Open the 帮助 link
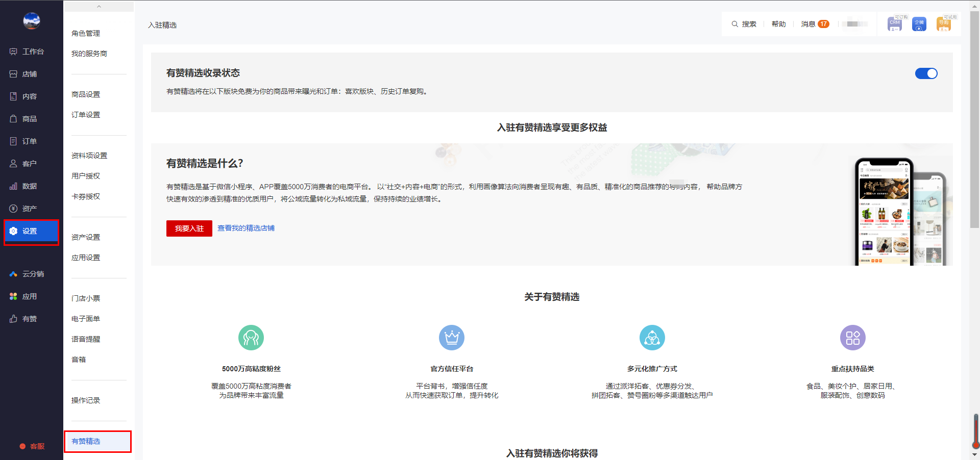980x460 pixels. coord(778,24)
